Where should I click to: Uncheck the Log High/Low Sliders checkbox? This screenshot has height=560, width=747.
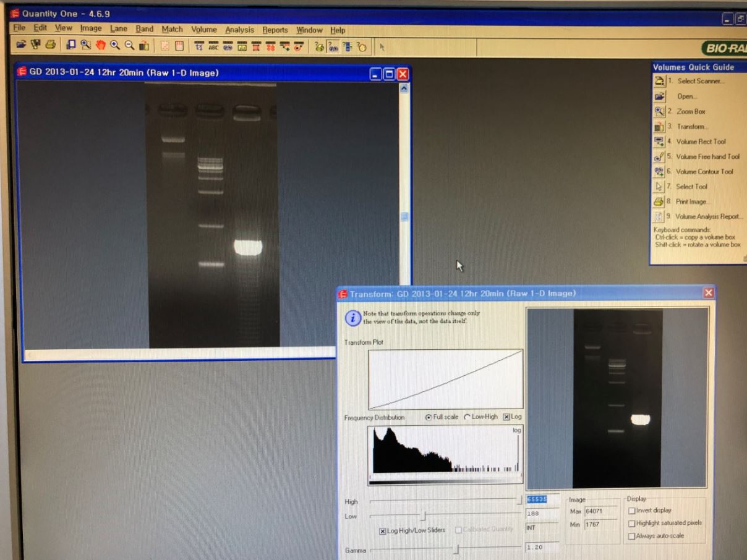tap(383, 530)
